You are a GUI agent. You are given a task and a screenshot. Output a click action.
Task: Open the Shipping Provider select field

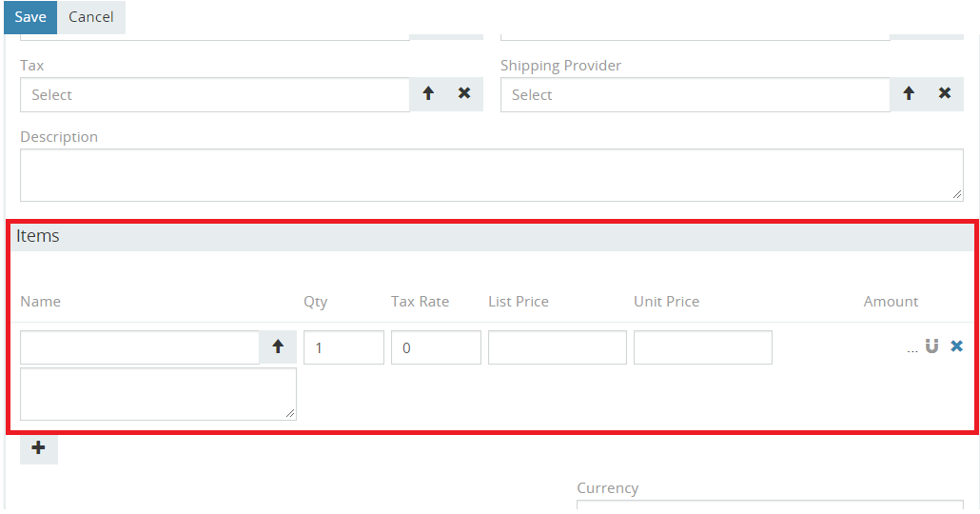(x=696, y=95)
